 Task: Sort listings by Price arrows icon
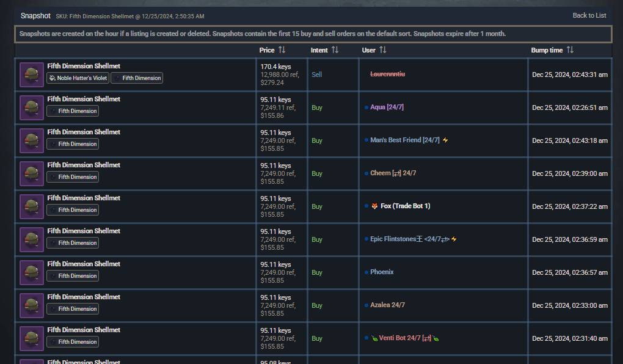point(282,49)
